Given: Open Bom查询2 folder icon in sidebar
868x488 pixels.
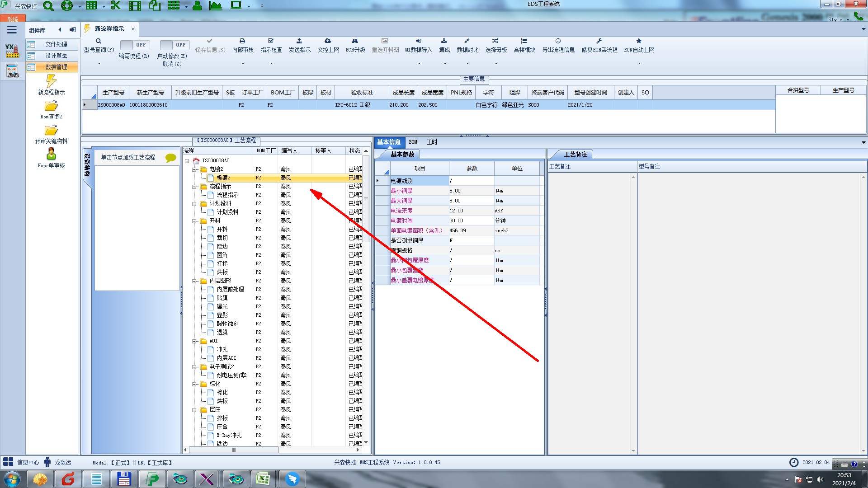Looking at the screenshot, I should click(x=51, y=106).
